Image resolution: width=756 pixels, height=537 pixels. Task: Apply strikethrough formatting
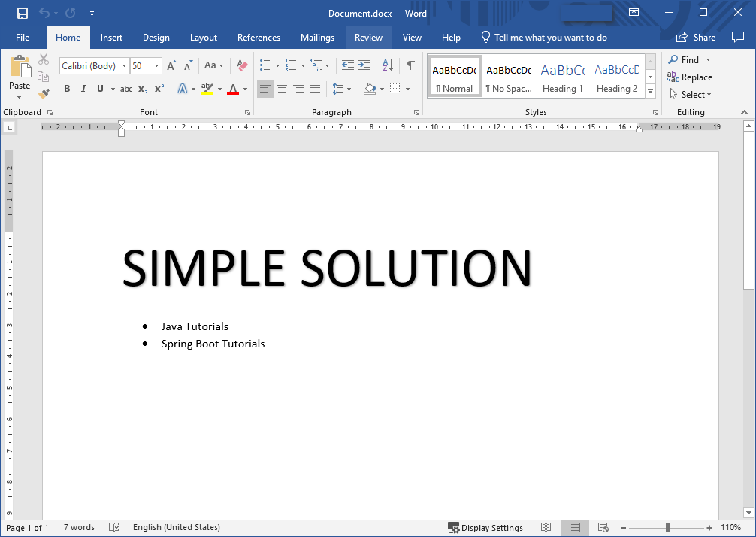[x=125, y=89]
